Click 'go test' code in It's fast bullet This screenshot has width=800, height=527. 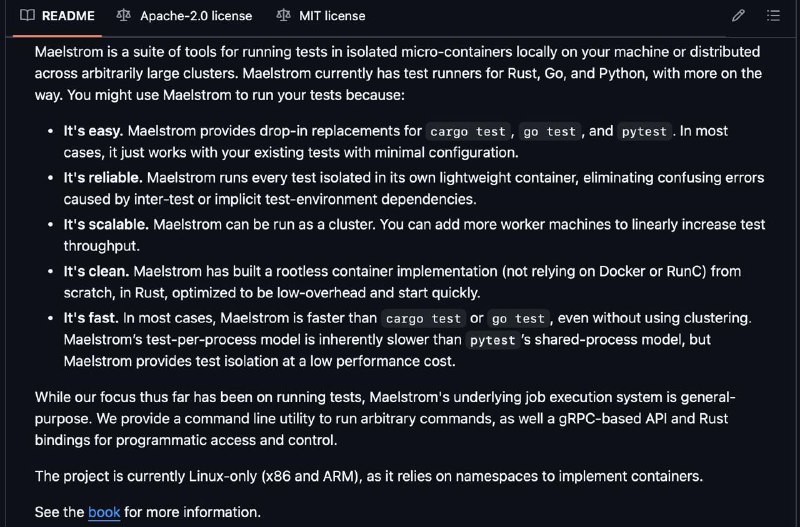(518, 319)
